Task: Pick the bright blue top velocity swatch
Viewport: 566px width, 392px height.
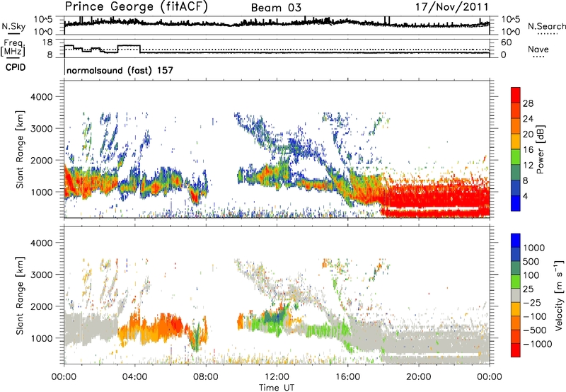Action: pos(516,241)
